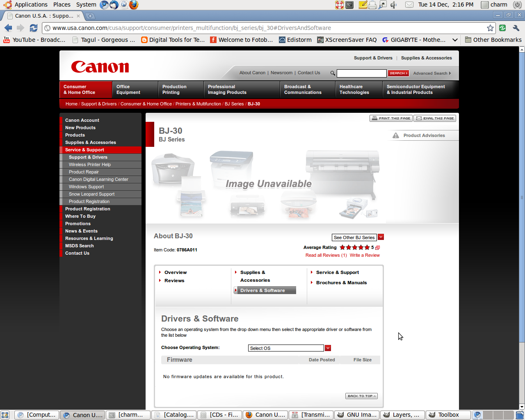Open the volume control in the panel
Viewport: 525px width, 420px height.
394,5
